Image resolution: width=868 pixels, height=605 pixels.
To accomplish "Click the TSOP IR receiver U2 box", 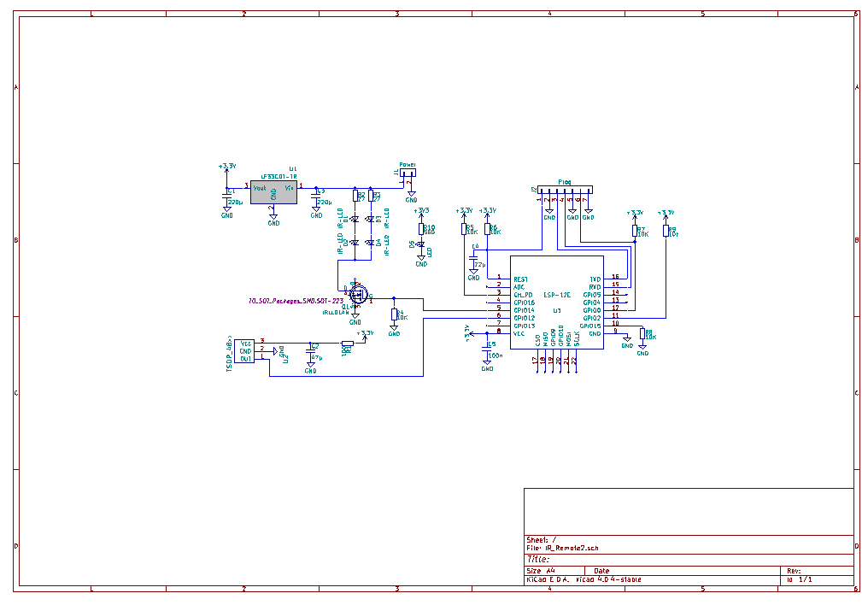I will [244, 351].
